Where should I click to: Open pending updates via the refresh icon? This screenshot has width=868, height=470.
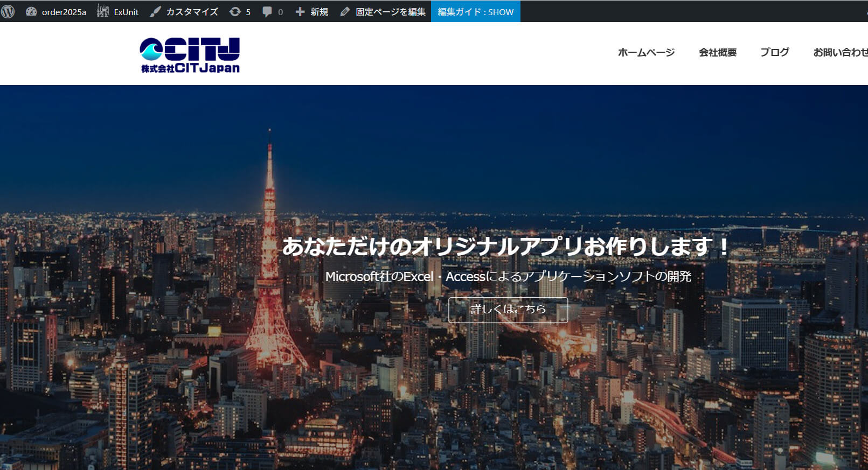tap(235, 11)
